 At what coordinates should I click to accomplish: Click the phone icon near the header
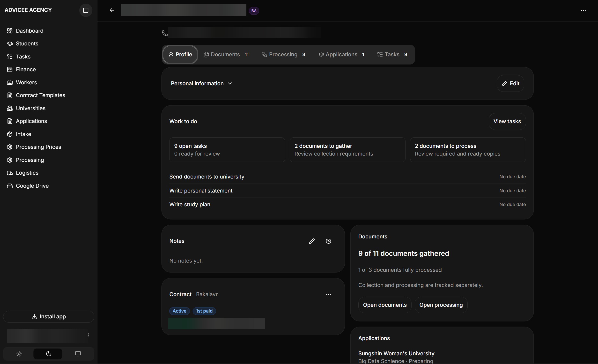165,33
